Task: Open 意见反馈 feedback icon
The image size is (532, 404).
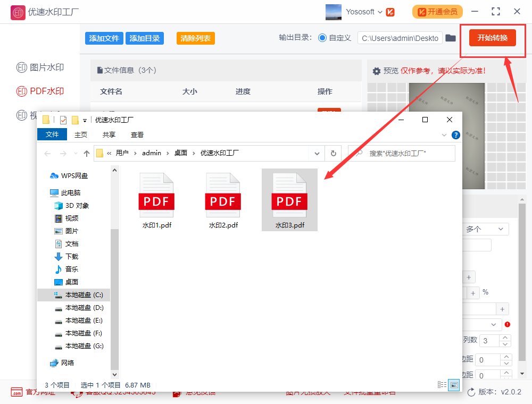Action: pyautogui.click(x=177, y=393)
